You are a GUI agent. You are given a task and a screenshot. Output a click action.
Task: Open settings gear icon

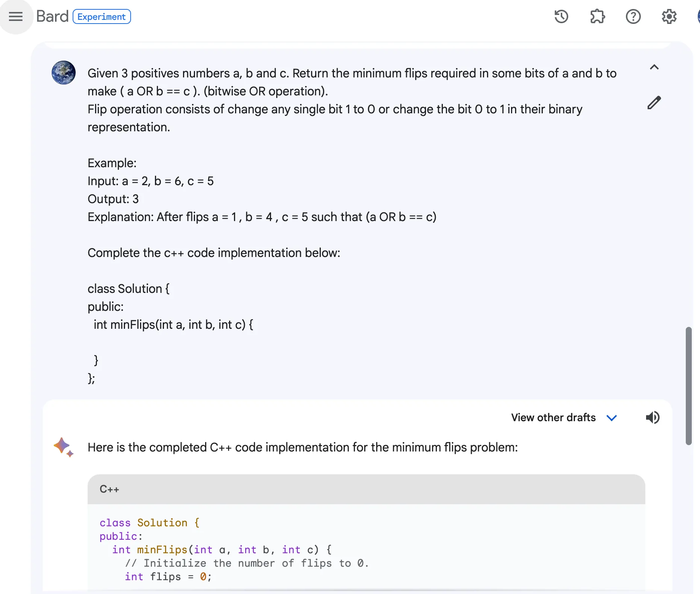coord(669,16)
